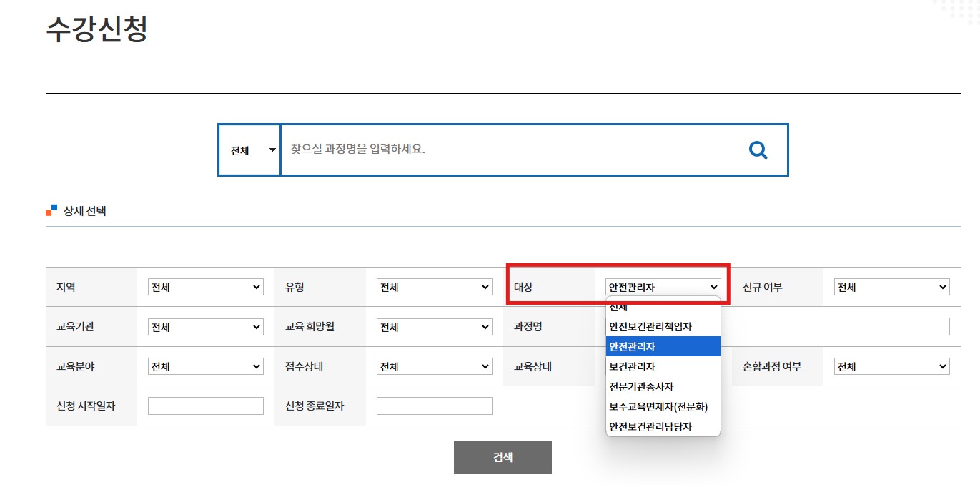Viewport: 980px width, 485px height.
Task: Click the 검색 search button
Action: point(503,457)
